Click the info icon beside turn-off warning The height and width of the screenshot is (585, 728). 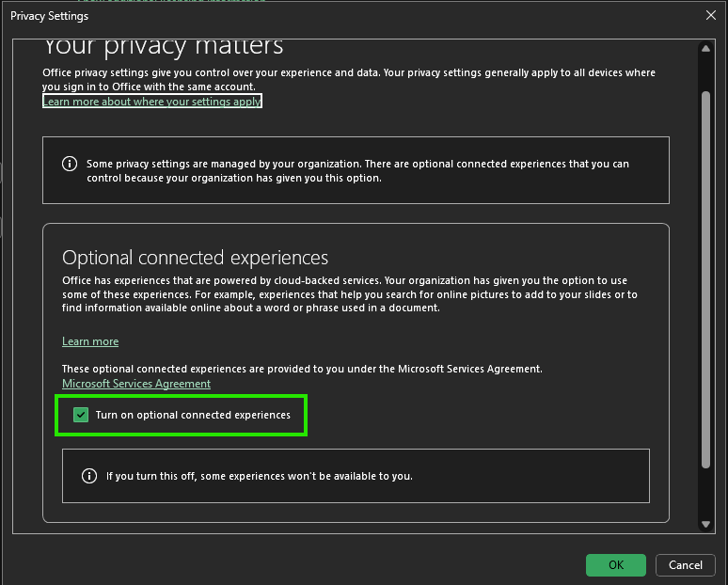(x=89, y=476)
